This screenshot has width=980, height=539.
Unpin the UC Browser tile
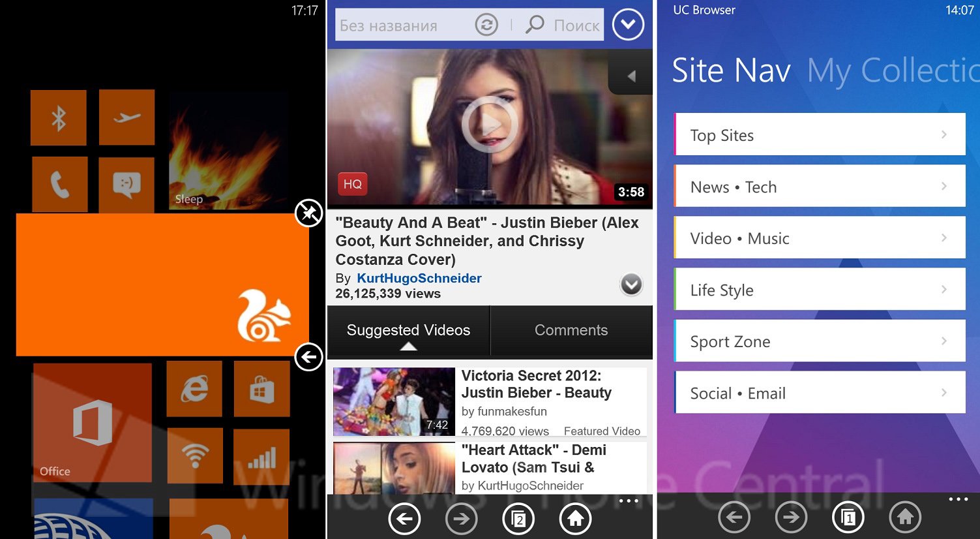(309, 213)
